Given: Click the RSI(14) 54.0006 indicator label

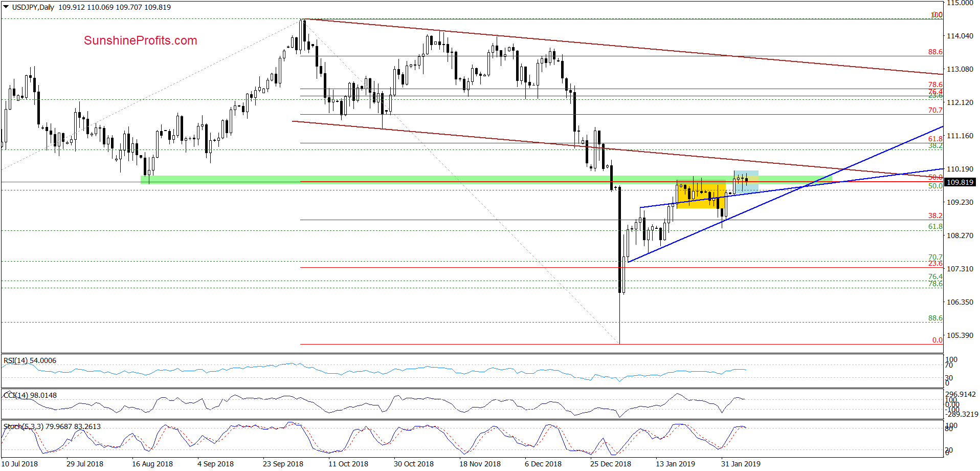Looking at the screenshot, I should click(x=30, y=360).
